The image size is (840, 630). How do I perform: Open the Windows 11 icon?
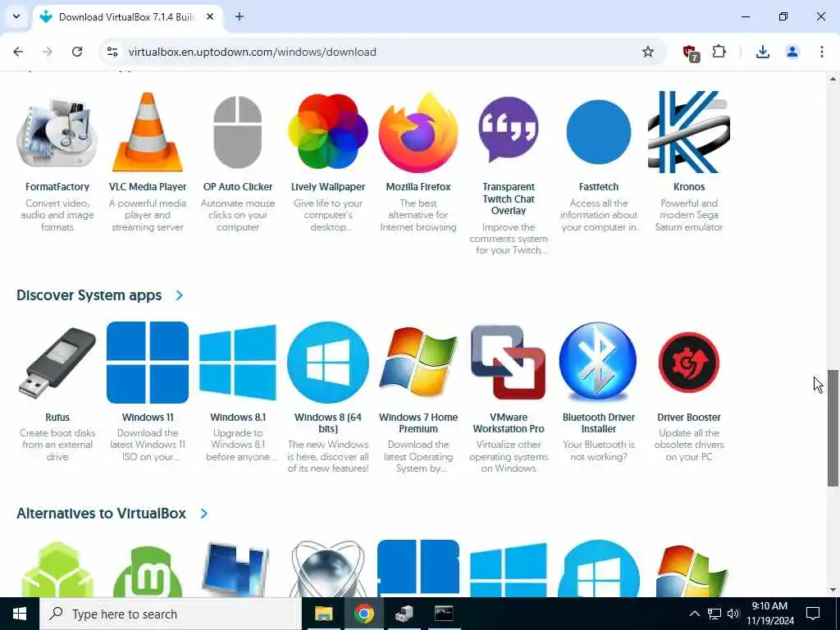click(x=148, y=363)
